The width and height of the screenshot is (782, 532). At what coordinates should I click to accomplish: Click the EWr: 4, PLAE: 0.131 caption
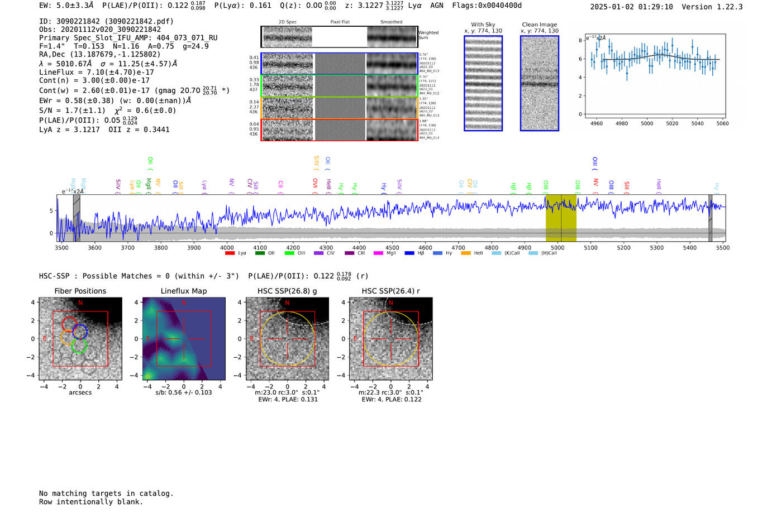288,400
